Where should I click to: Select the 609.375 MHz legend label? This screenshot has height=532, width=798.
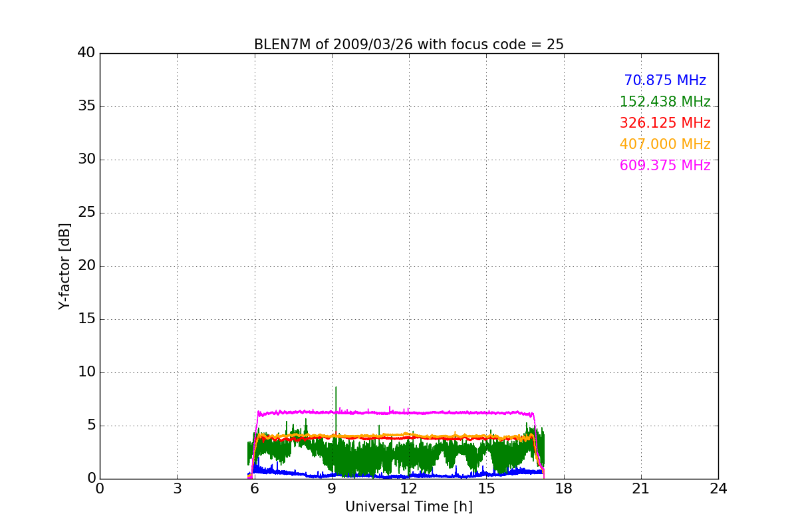point(665,166)
